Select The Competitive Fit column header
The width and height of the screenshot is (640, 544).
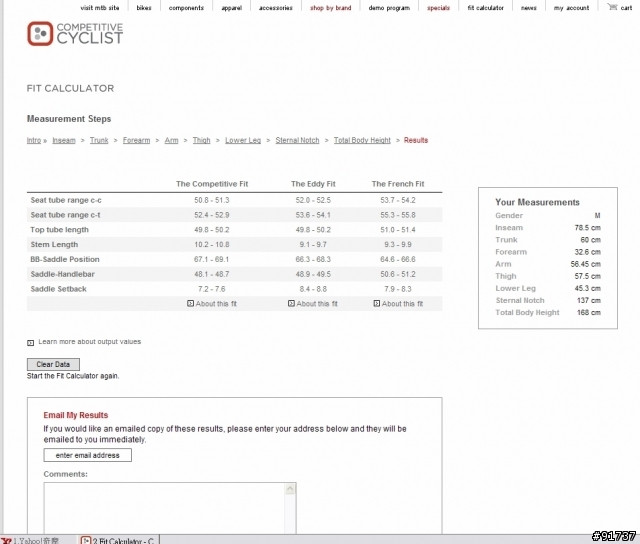pos(212,184)
